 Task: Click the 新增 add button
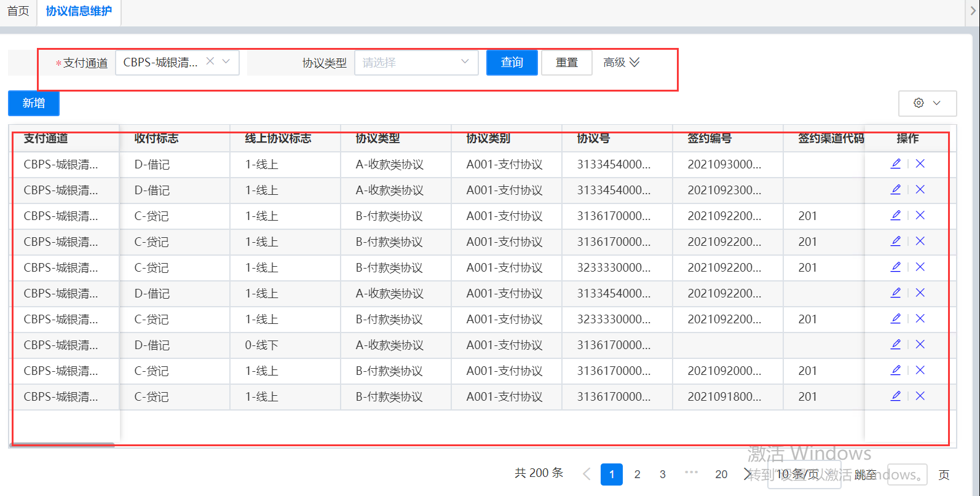(x=34, y=103)
